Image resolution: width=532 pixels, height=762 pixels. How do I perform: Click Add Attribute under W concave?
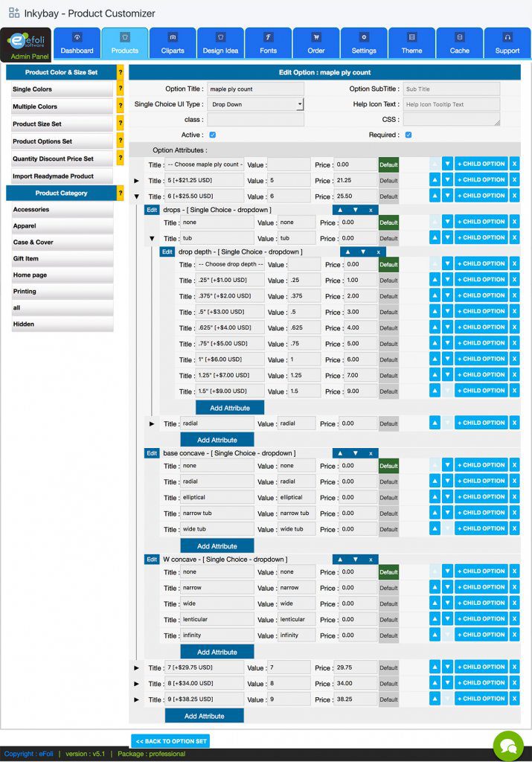(x=217, y=652)
